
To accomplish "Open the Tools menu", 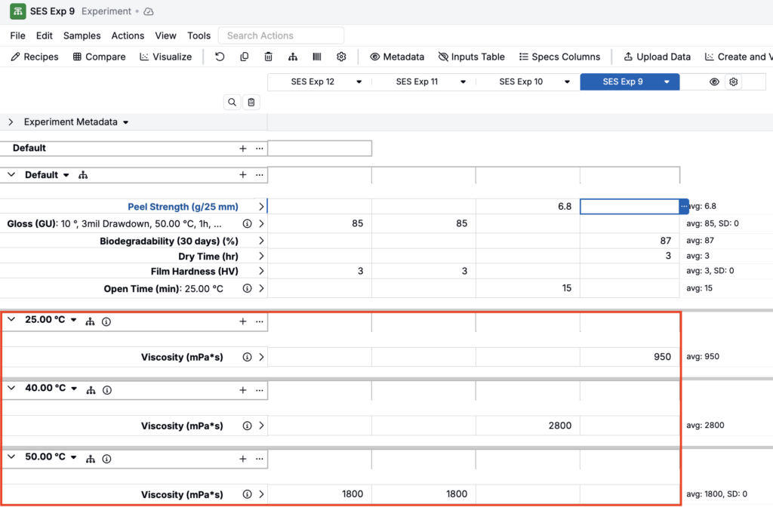I will point(199,35).
